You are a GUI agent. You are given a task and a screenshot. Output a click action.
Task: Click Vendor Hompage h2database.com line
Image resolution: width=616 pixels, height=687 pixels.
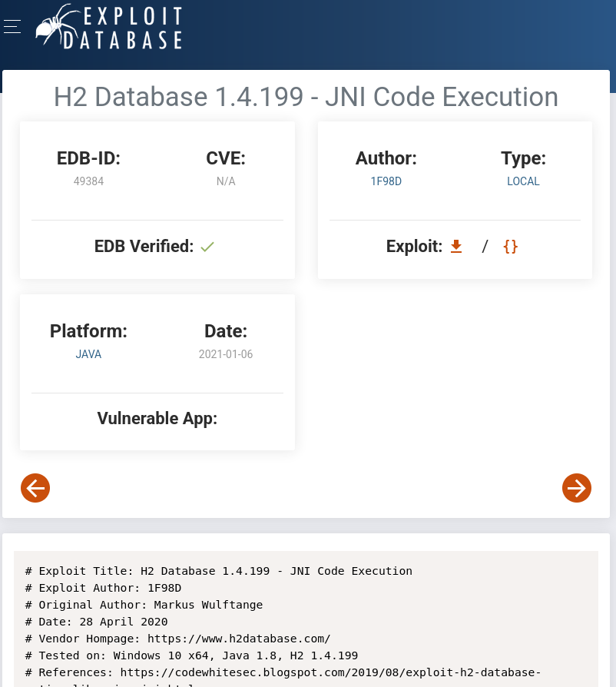tap(177, 639)
